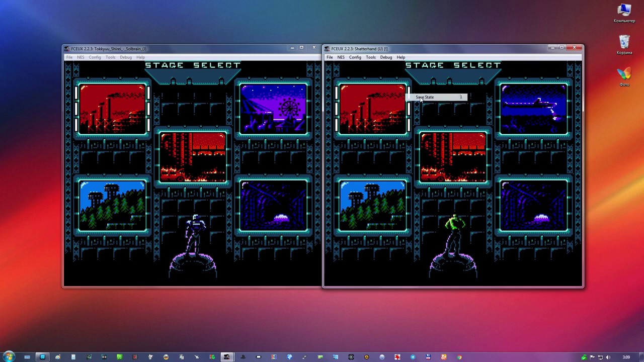The width and height of the screenshot is (644, 362).
Task: Click FCEUX app icon in Shatterhand title bar
Action: coord(327,49)
